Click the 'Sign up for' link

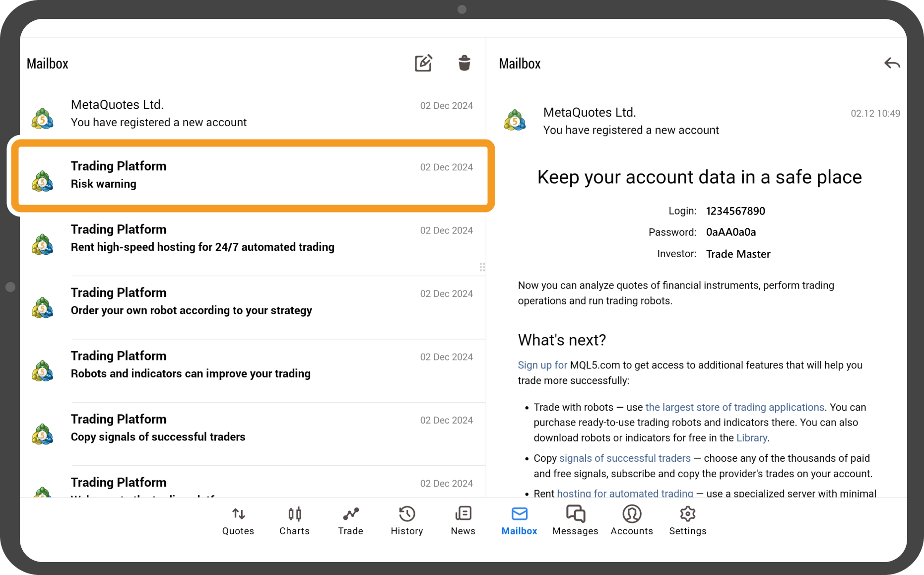(542, 365)
